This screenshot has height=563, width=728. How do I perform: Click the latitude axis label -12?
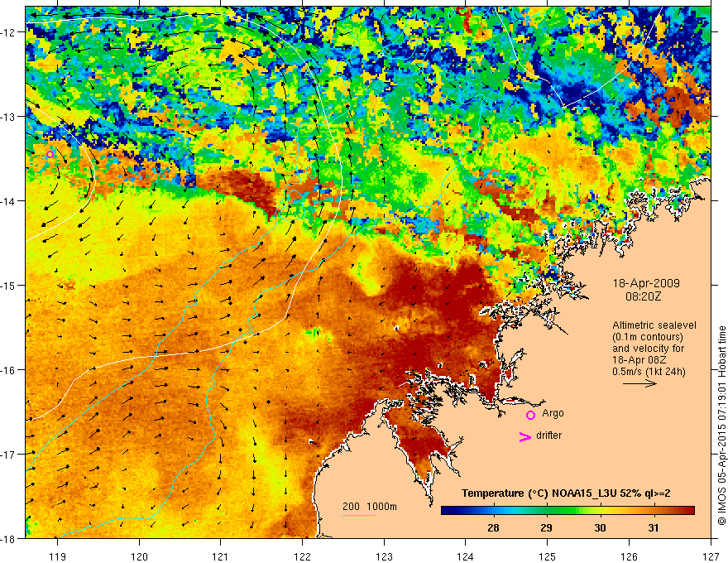click(8, 32)
